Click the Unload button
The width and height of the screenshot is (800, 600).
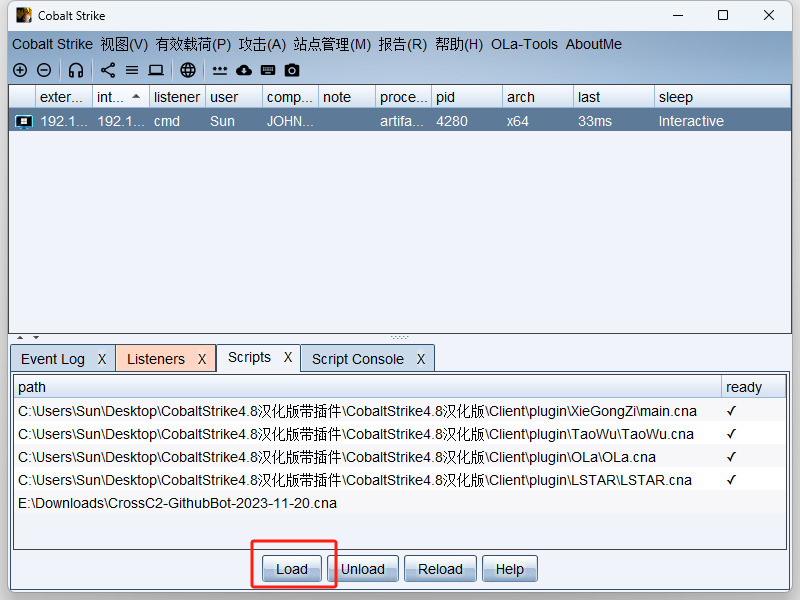(x=363, y=569)
